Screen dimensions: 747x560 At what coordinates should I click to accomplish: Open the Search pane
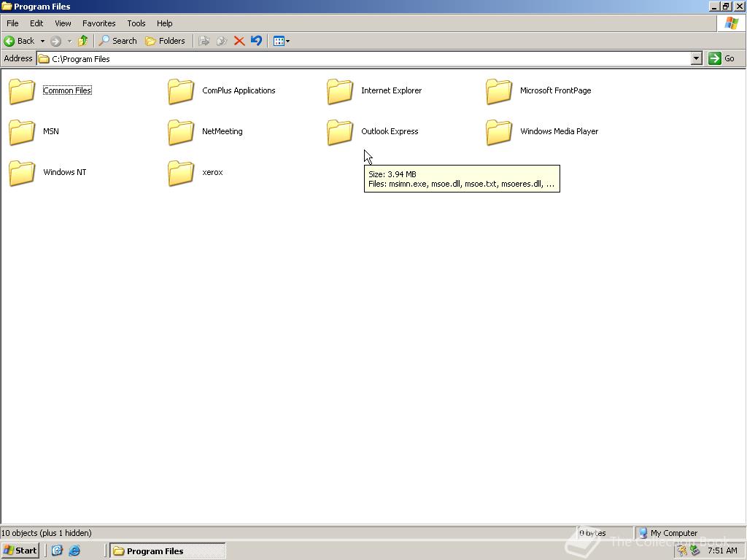click(x=117, y=41)
